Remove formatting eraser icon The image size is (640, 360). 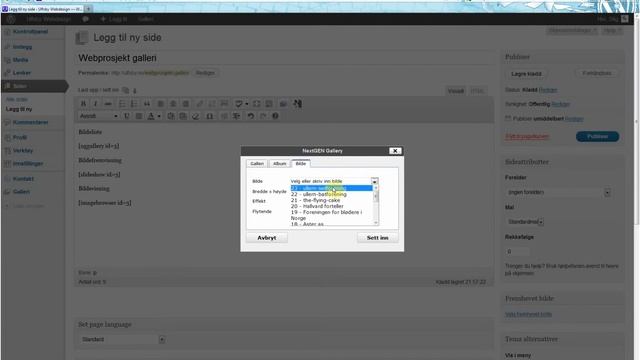point(196,116)
